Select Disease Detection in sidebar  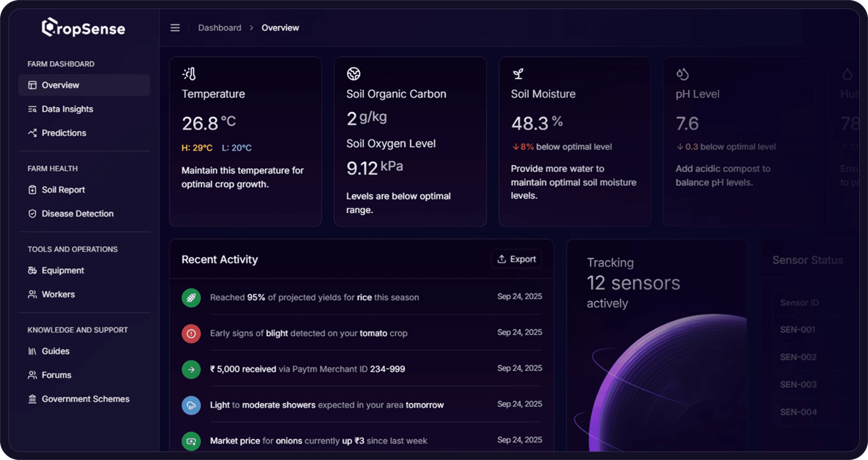(77, 214)
